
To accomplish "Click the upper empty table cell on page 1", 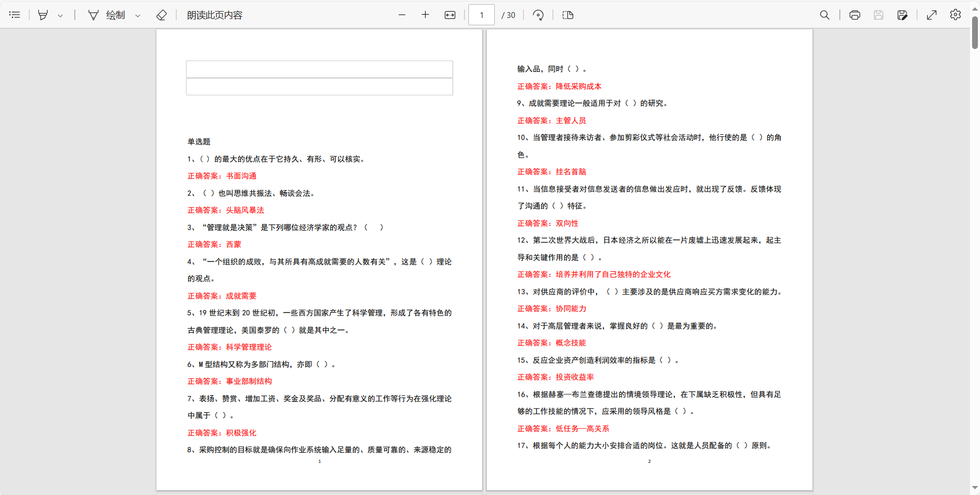I will pos(319,70).
